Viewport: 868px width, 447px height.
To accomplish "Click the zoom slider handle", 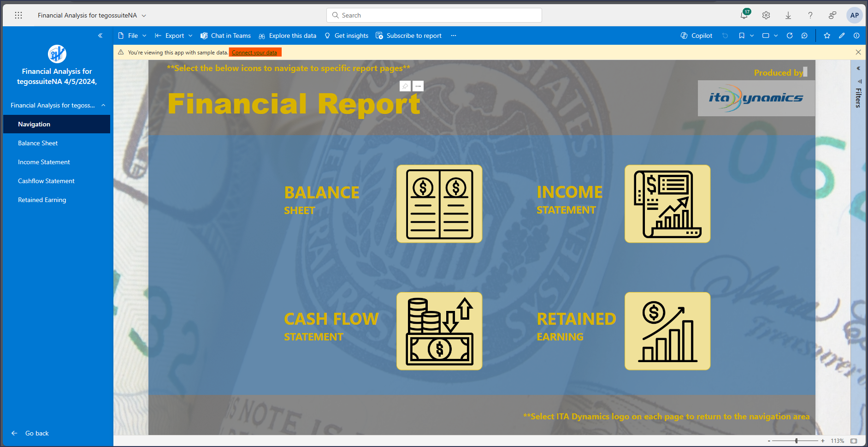I will [796, 441].
